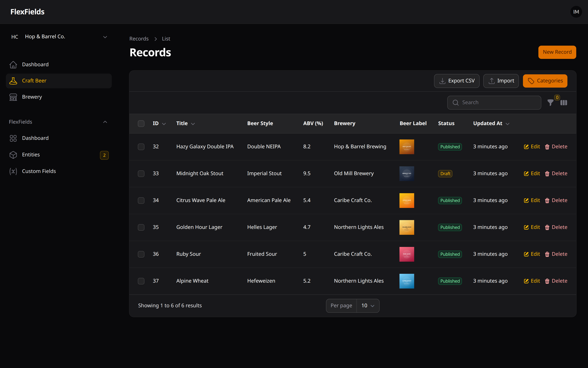
Task: Click edit pencil icon for Hazy Galaxy Double IPA
Action: click(x=526, y=147)
